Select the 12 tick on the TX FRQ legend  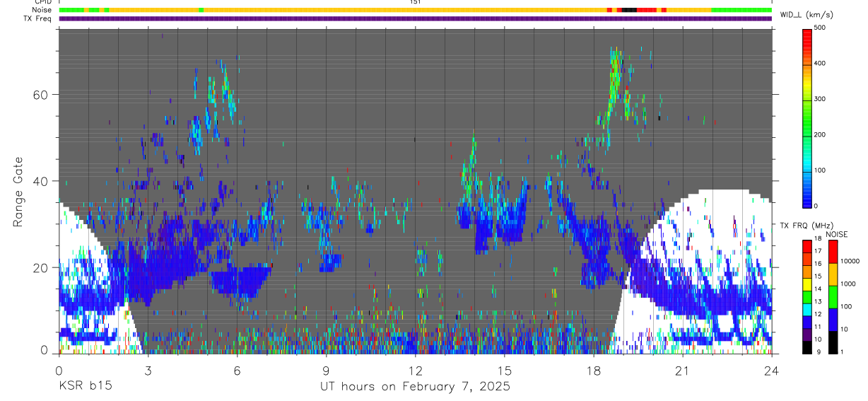pos(817,313)
